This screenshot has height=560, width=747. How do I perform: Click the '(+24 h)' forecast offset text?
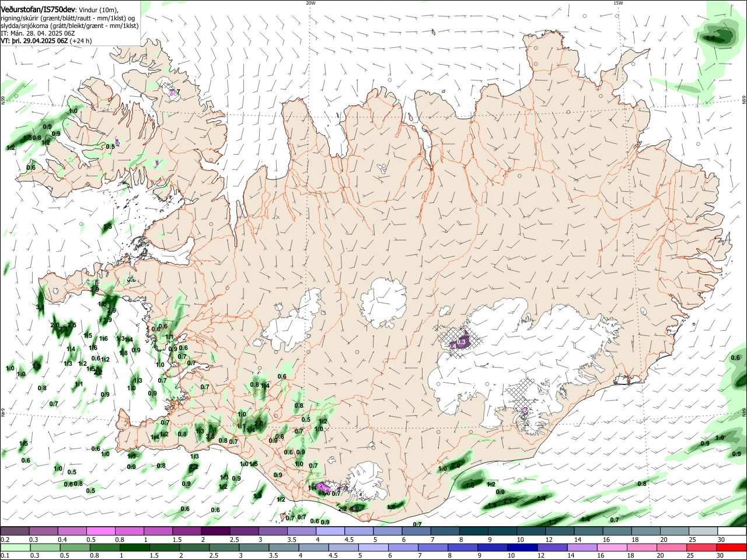[81, 41]
